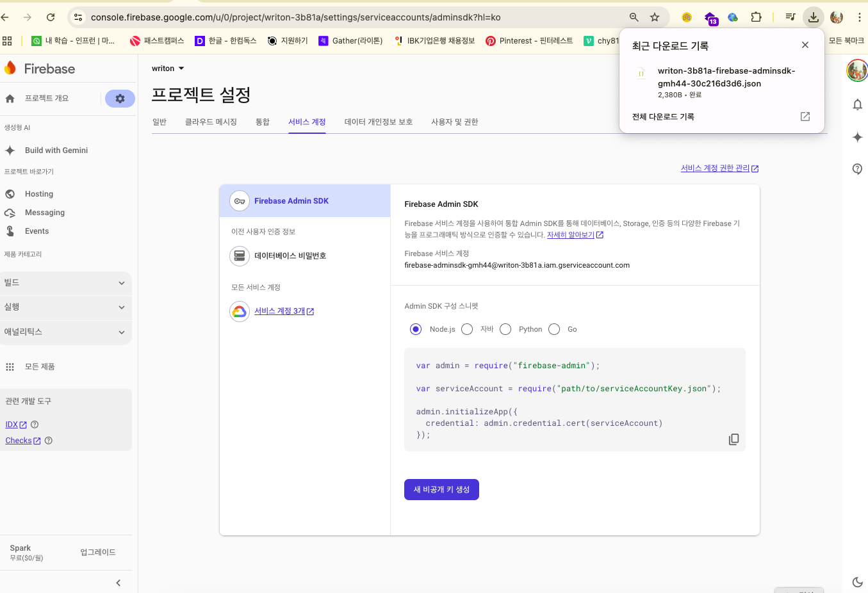The height and width of the screenshot is (593, 868).
Task: Switch to the 사용자 및 권한 tab
Action: (x=455, y=122)
